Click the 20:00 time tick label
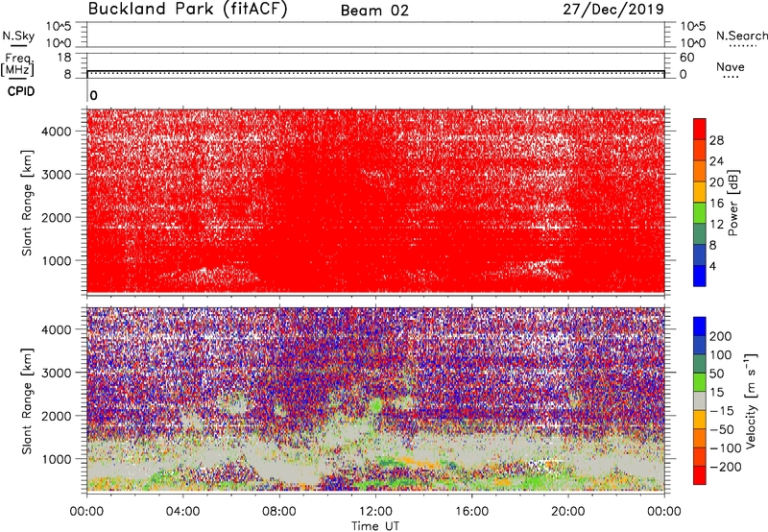This screenshot has width=768, height=532. click(568, 512)
